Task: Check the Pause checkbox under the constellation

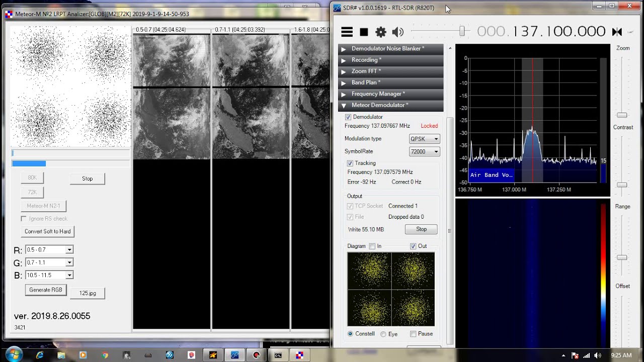Action: click(x=413, y=334)
